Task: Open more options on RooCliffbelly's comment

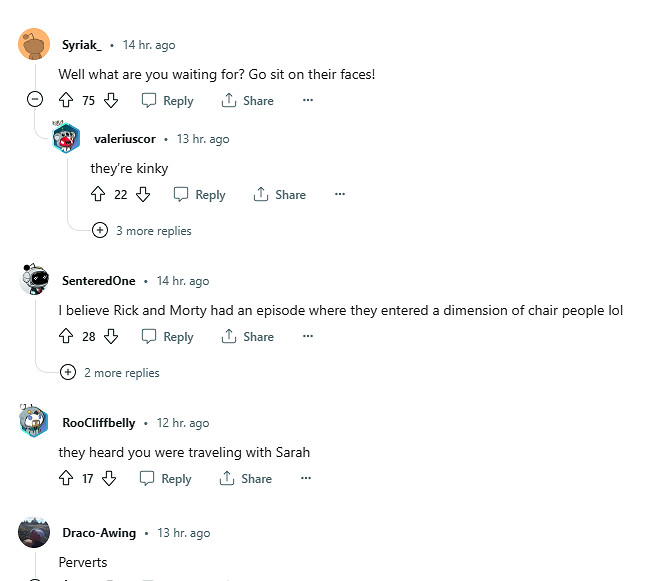Action: pyautogui.click(x=306, y=478)
